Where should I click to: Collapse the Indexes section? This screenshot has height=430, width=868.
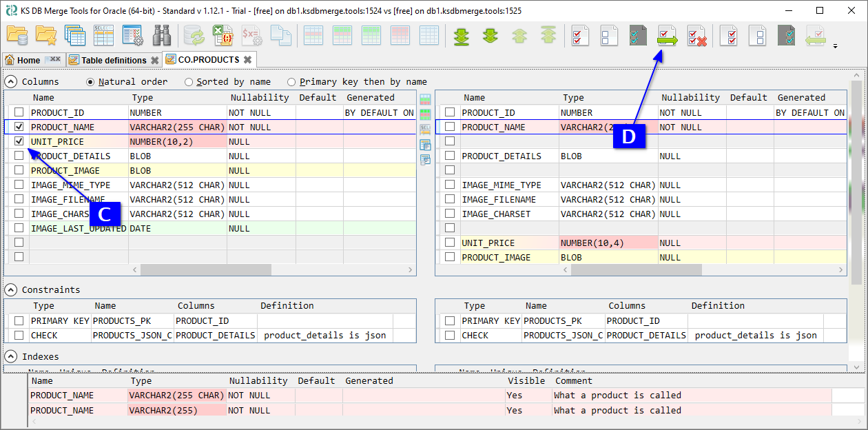(x=11, y=356)
